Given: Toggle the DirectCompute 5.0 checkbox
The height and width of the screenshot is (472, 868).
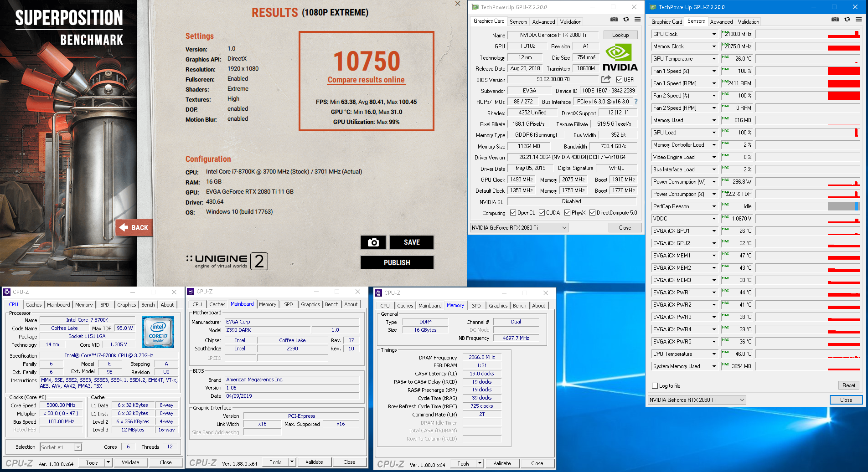Looking at the screenshot, I should (x=592, y=213).
